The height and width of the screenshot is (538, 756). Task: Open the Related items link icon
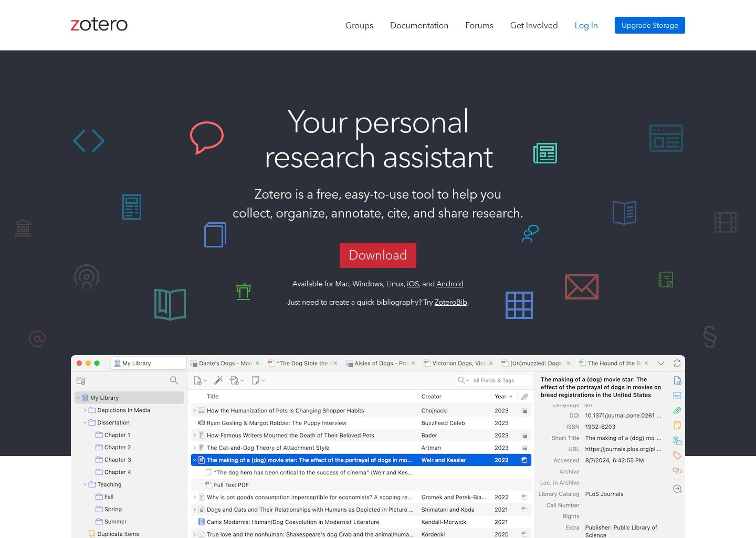(x=677, y=470)
